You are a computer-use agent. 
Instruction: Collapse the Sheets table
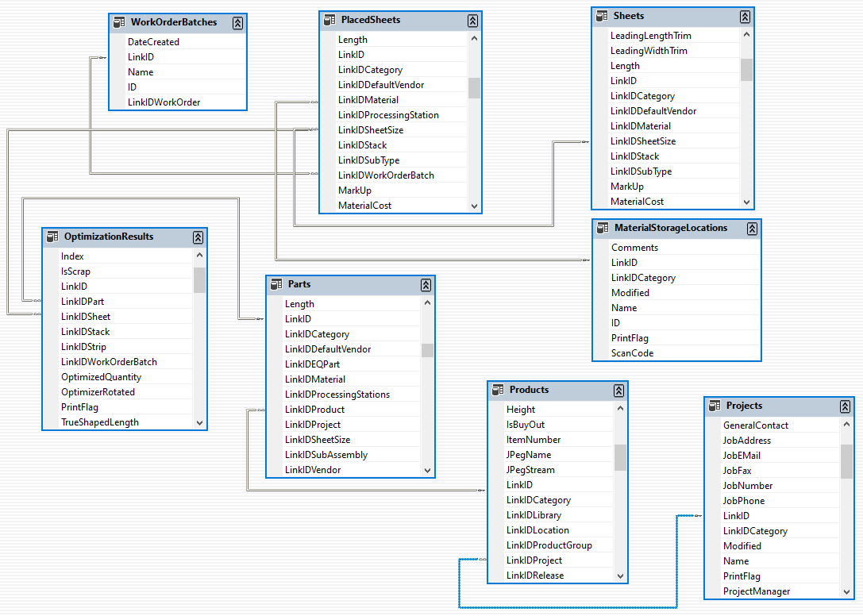coord(745,15)
